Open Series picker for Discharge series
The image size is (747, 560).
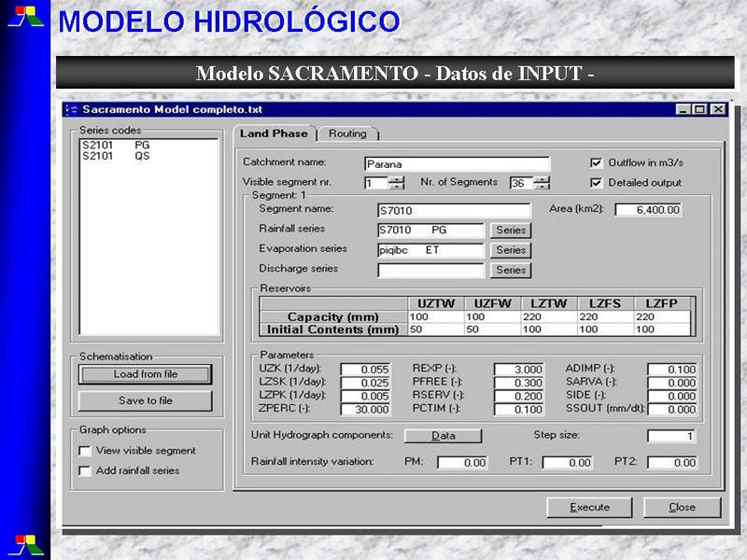[511, 271]
